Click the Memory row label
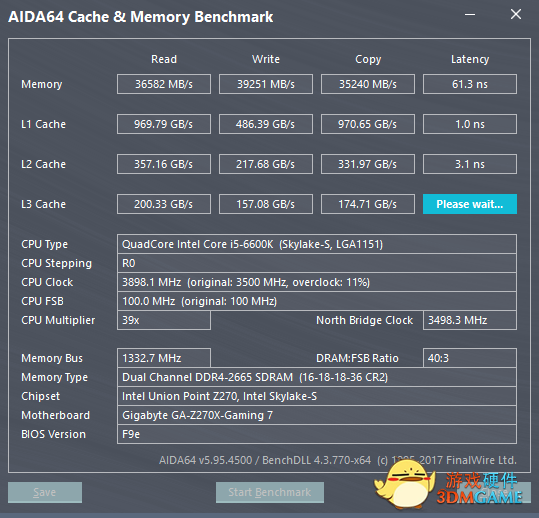This screenshot has height=518, width=539. pos(42,85)
